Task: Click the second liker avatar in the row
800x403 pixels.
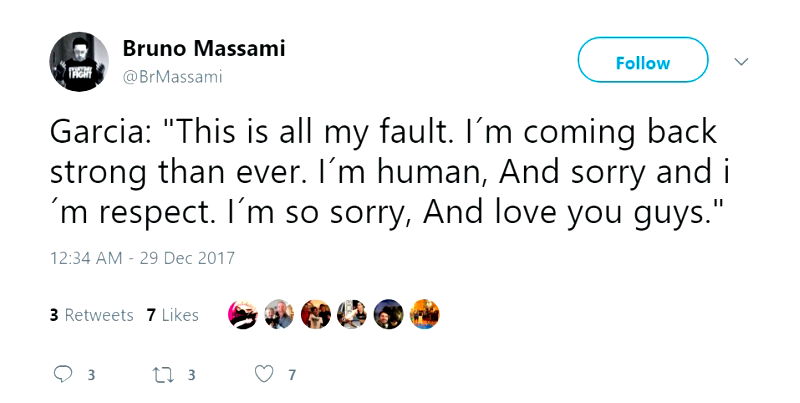Action: (x=279, y=315)
